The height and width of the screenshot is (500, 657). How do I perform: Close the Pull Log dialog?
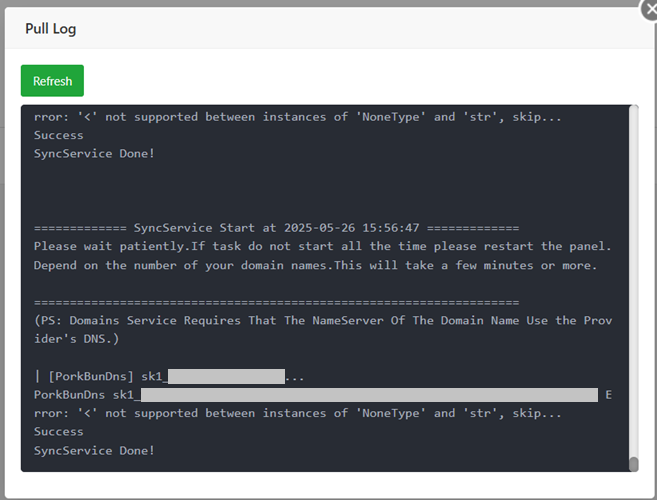[648, 8]
